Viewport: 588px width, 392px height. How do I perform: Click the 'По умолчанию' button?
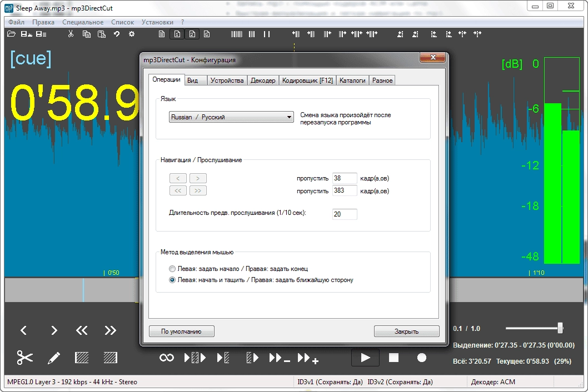tap(182, 331)
